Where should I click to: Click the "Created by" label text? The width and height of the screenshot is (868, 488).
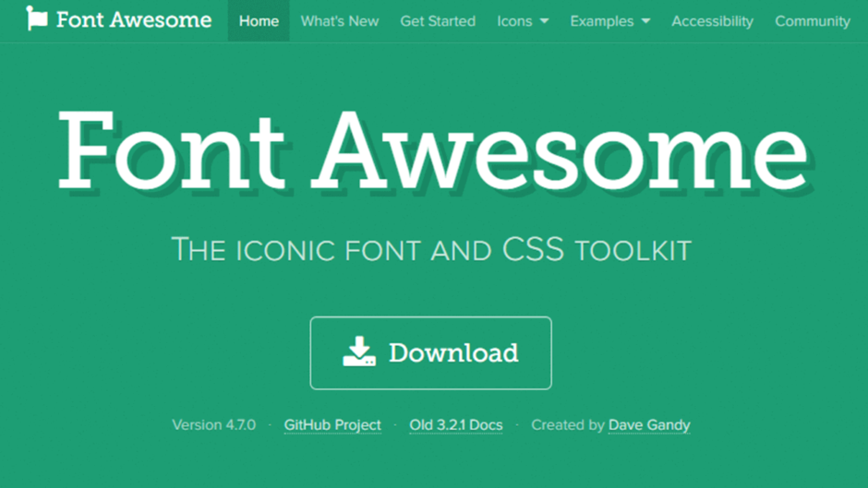coord(568,425)
